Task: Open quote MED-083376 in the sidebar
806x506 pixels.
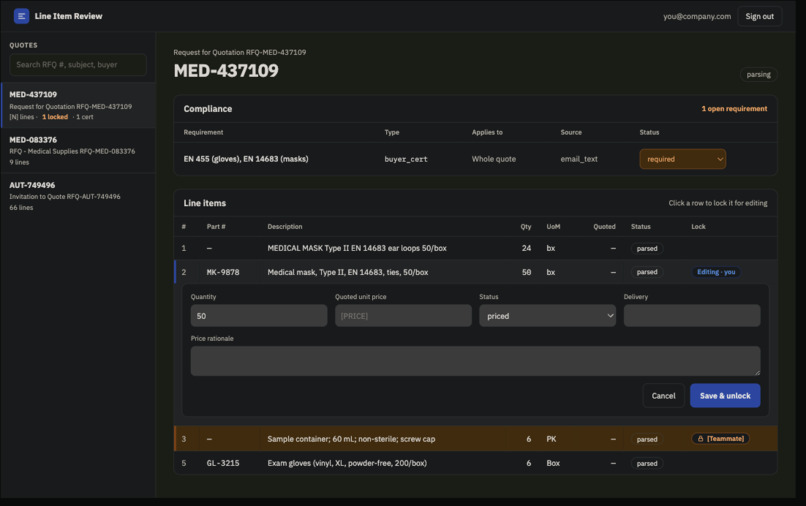Action: pos(78,150)
